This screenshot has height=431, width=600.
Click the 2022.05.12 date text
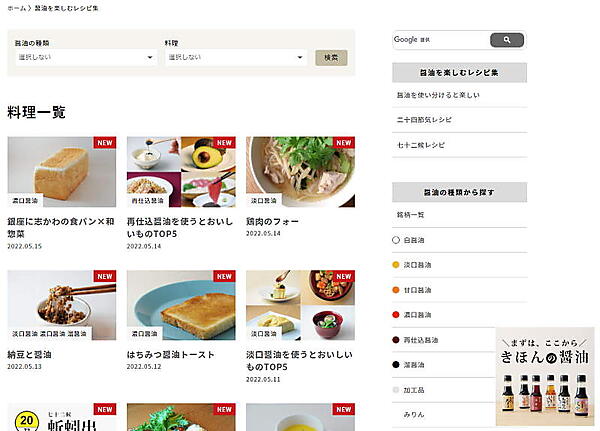click(144, 366)
